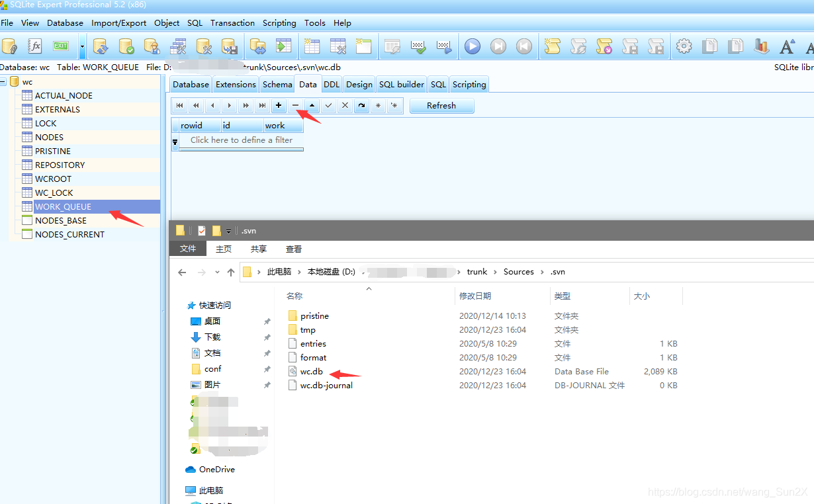The image size is (814, 504).
Task: Collapse the wc database tree node
Action: click(3, 82)
